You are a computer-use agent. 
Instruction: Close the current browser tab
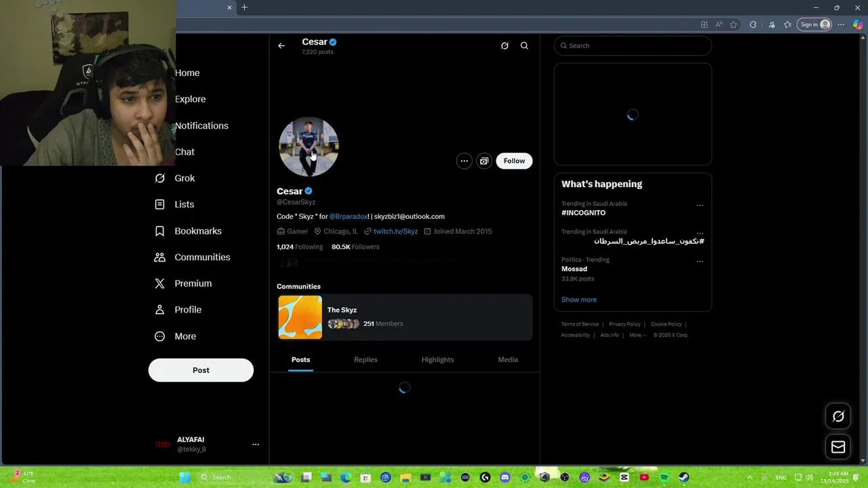[x=229, y=7]
